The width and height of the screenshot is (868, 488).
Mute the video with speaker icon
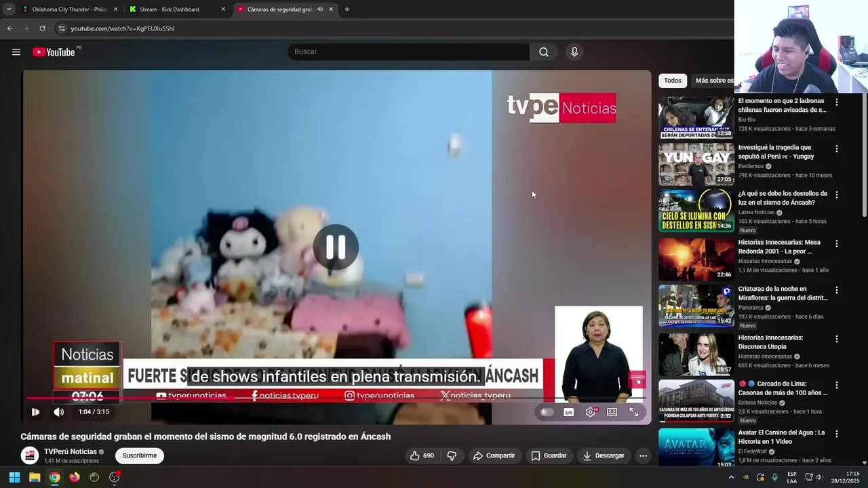tap(59, 412)
